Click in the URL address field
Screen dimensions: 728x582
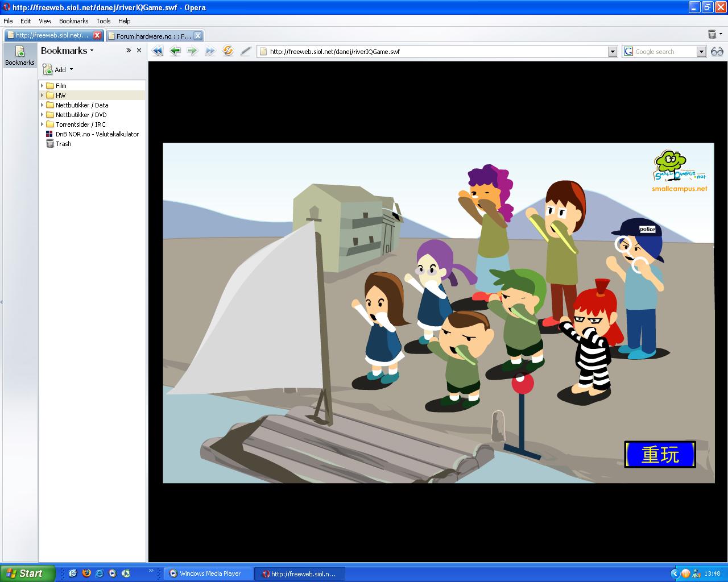[x=438, y=52]
